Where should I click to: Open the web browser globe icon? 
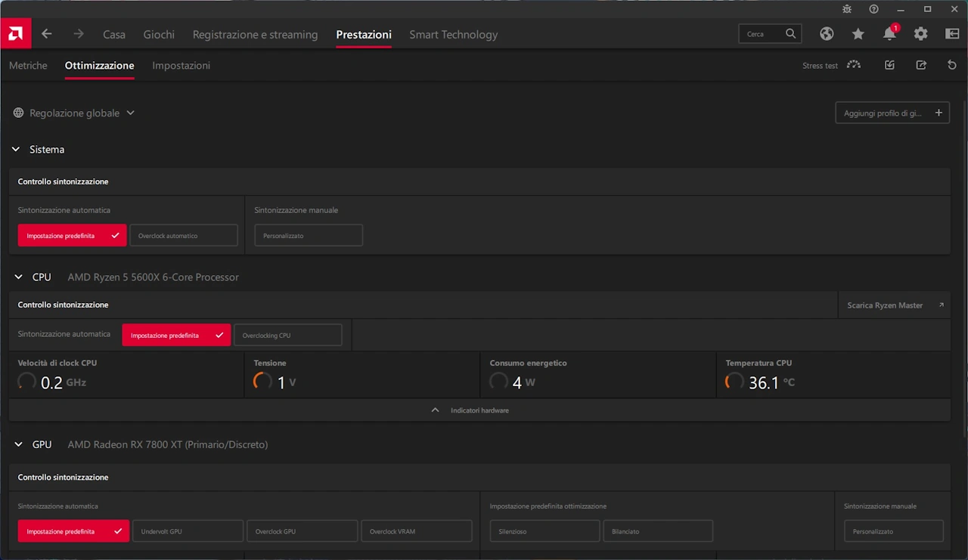point(827,34)
